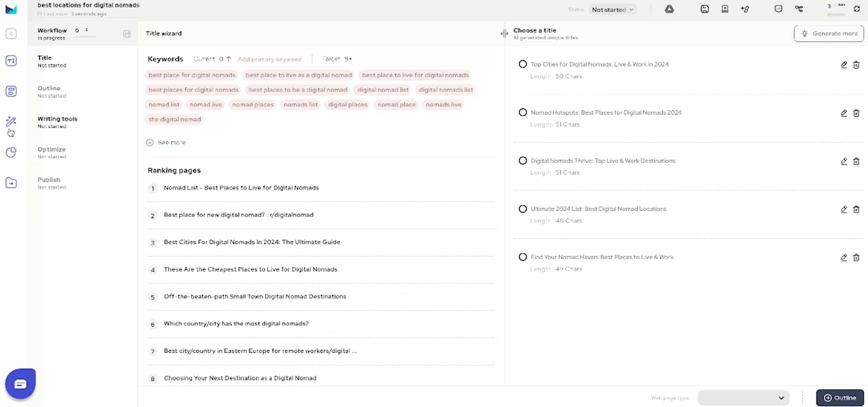Open the Status 'Not started' dropdown
Image resolution: width=868 pixels, height=407 pixels.
point(612,9)
